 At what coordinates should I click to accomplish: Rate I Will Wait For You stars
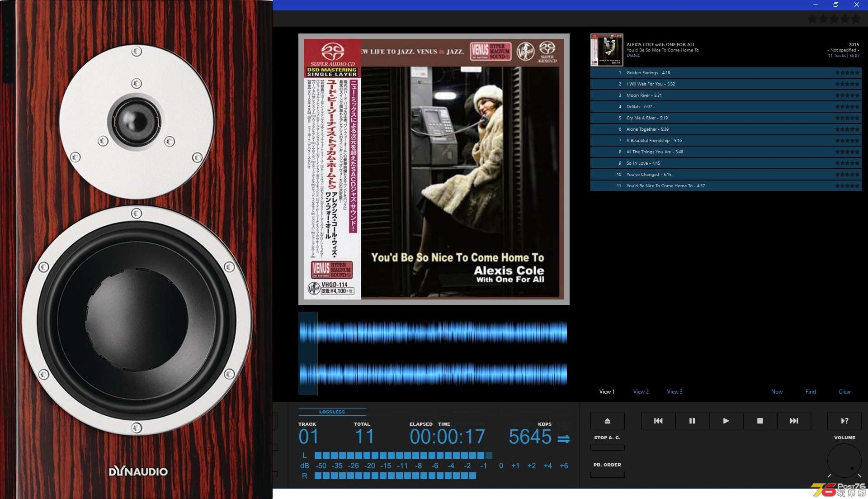847,84
